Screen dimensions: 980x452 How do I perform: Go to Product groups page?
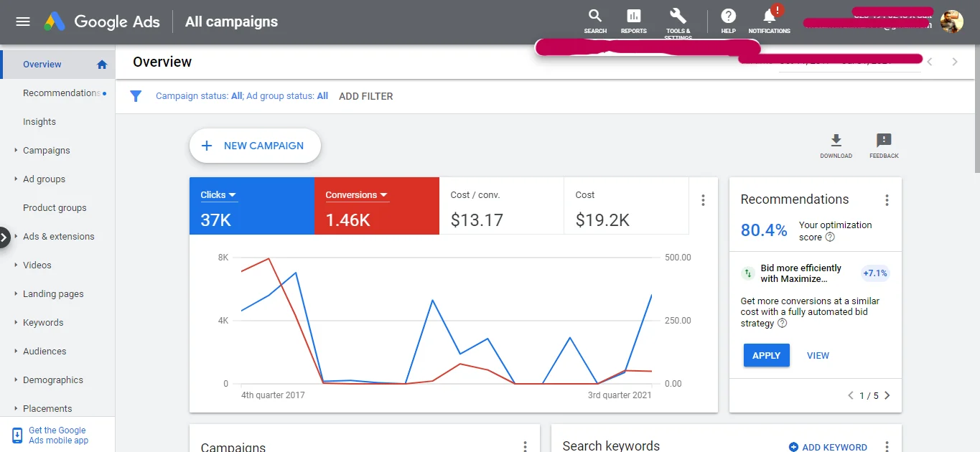[x=55, y=208]
